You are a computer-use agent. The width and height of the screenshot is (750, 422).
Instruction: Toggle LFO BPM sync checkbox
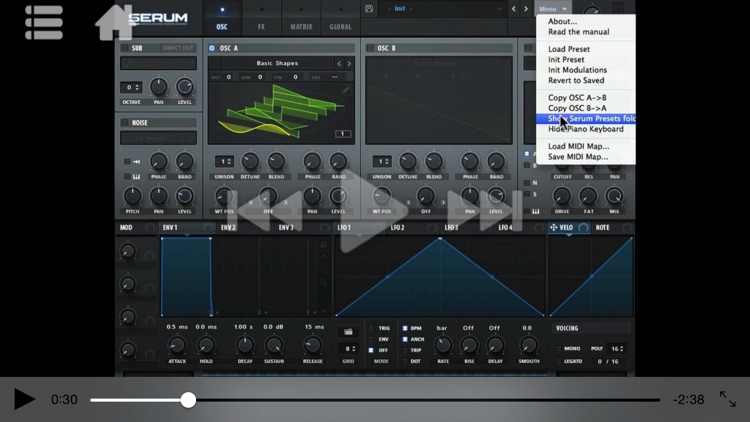(405, 328)
